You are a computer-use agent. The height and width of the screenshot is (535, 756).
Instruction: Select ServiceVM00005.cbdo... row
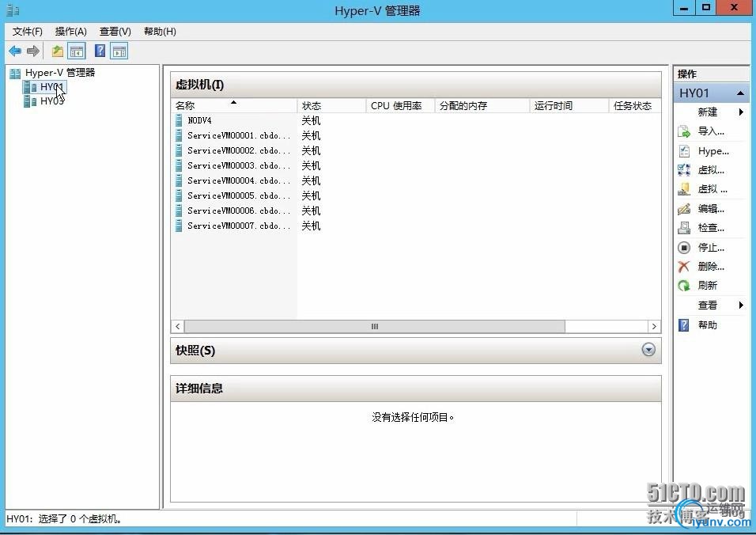click(416, 195)
